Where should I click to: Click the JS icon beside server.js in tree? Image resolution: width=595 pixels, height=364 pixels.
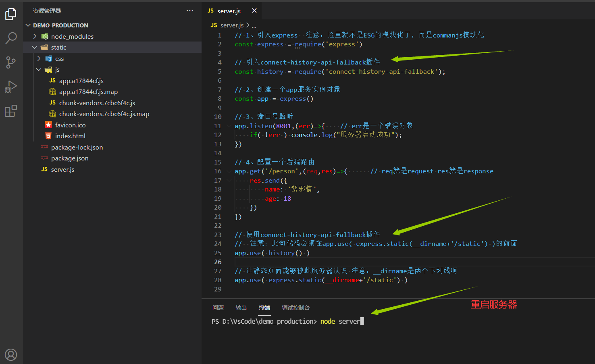[44, 169]
